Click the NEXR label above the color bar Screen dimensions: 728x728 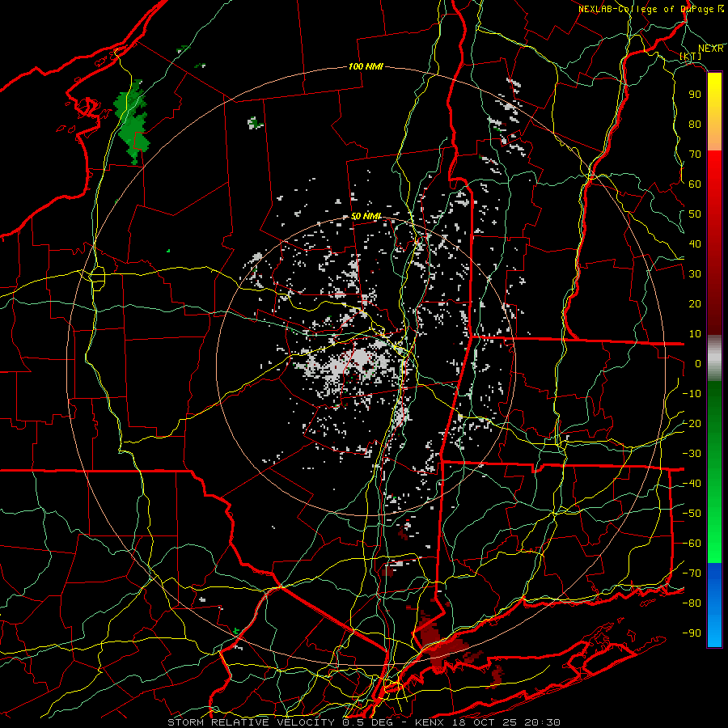tap(710, 49)
